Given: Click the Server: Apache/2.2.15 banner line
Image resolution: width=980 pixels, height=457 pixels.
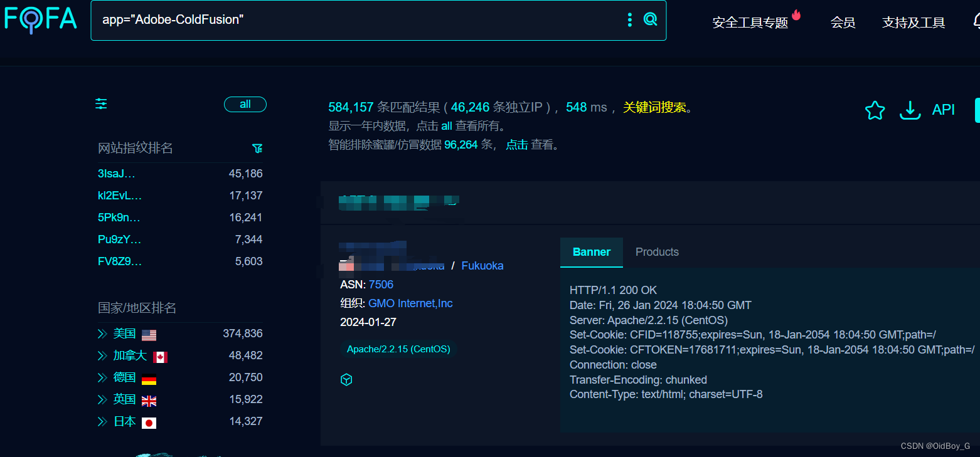Looking at the screenshot, I should (649, 320).
